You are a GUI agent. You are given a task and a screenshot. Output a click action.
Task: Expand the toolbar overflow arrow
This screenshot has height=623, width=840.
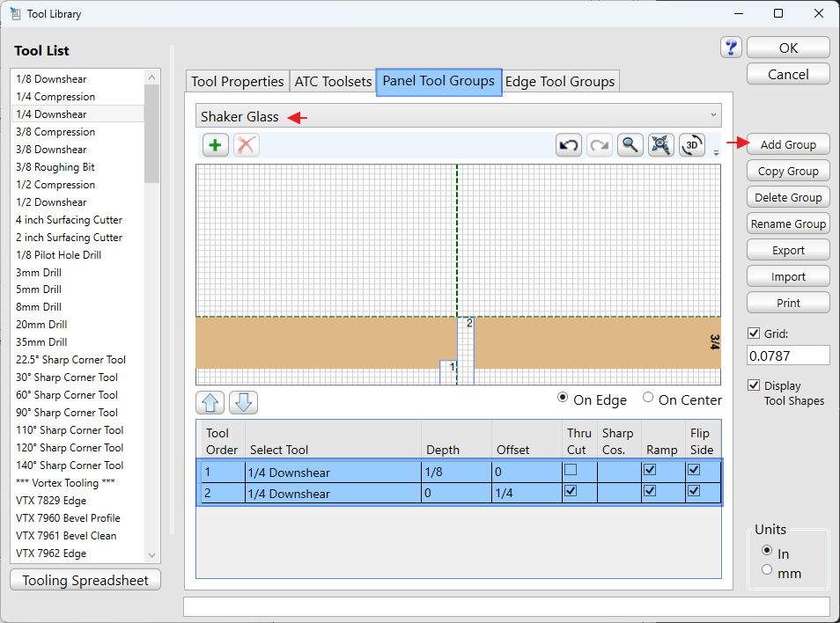(716, 153)
